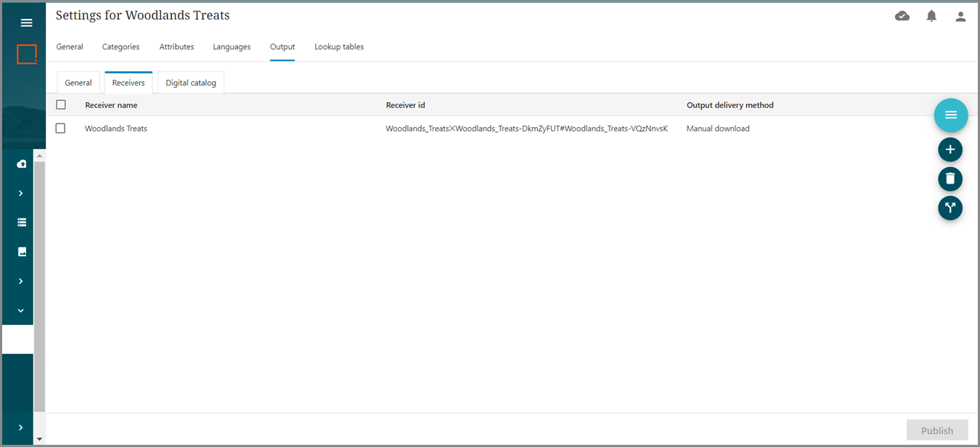Click the teal floating actions menu button
Image resolution: width=980 pixels, height=447 pixels.
(x=950, y=115)
